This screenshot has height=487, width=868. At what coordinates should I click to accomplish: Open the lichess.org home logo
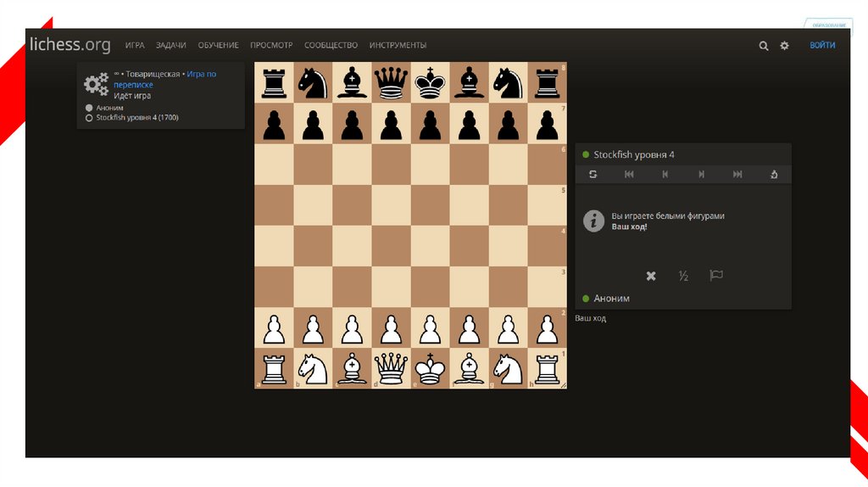click(70, 44)
